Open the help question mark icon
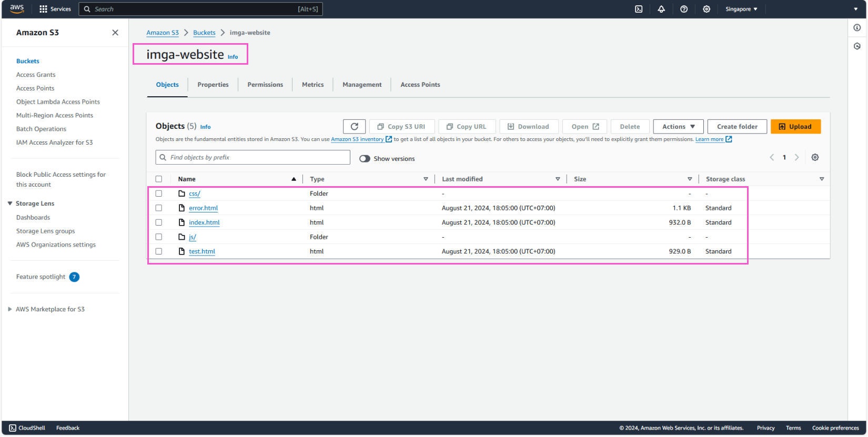The image size is (868, 437). click(684, 9)
